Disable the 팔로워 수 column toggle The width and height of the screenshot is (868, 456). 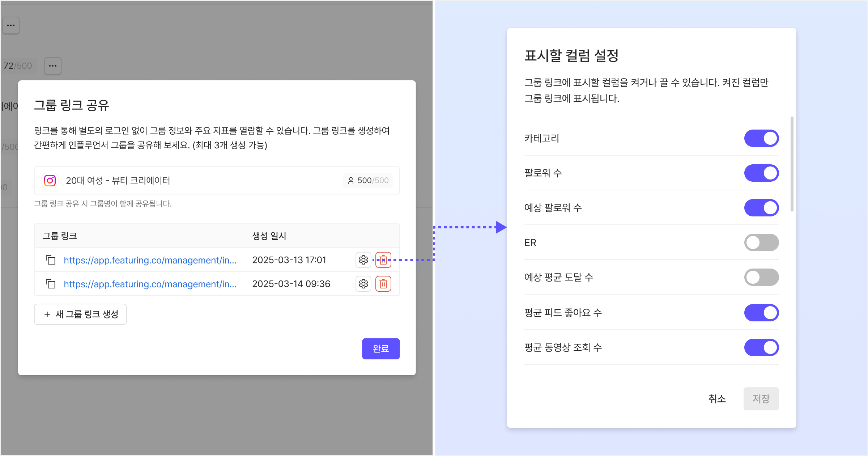pyautogui.click(x=761, y=173)
